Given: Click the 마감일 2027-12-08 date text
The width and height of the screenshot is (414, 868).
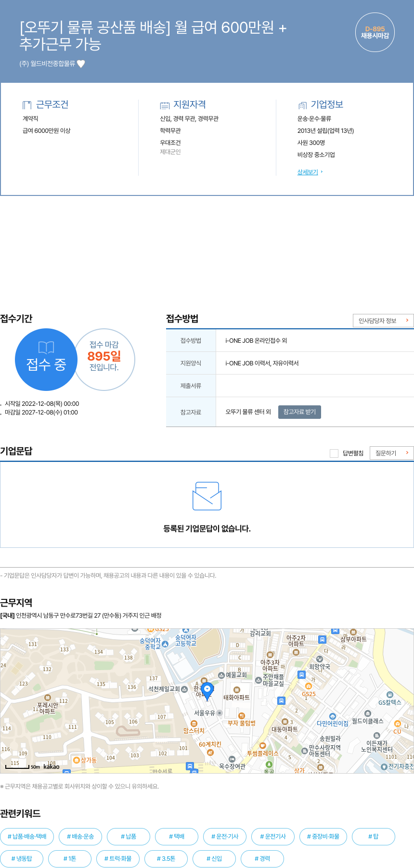Looking at the screenshot, I should tap(41, 413).
